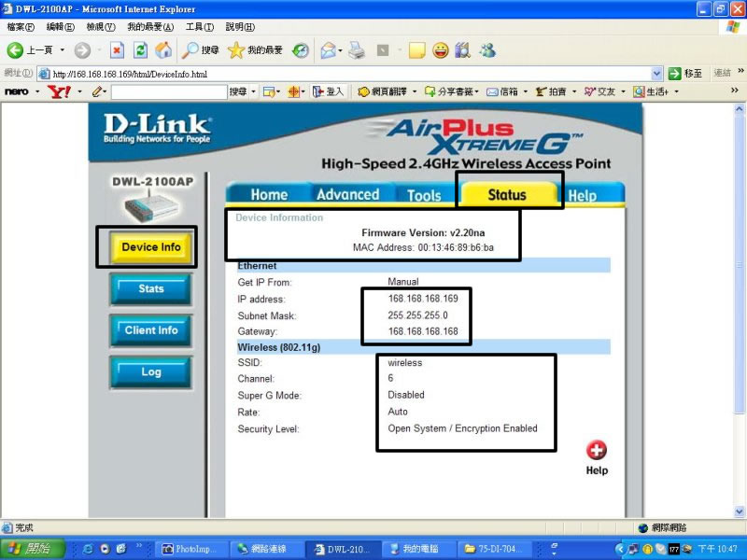The image size is (747, 560).
Task: Open the Stats page
Action: [x=151, y=289]
